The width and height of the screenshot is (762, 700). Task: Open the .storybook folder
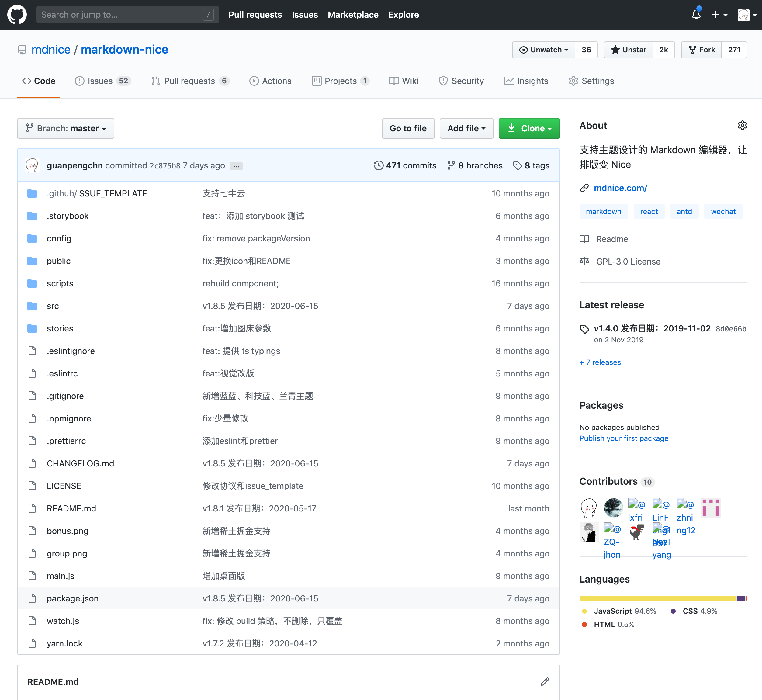click(68, 216)
